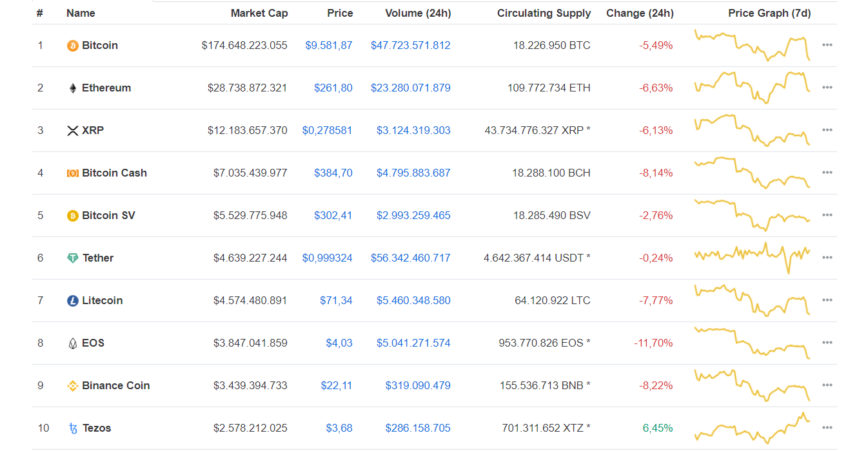Open the Ethereum name link
Screen dimensions: 868x451
(106, 88)
